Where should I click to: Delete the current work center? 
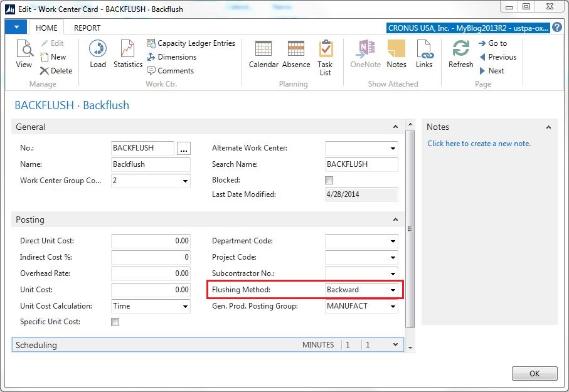coord(56,71)
